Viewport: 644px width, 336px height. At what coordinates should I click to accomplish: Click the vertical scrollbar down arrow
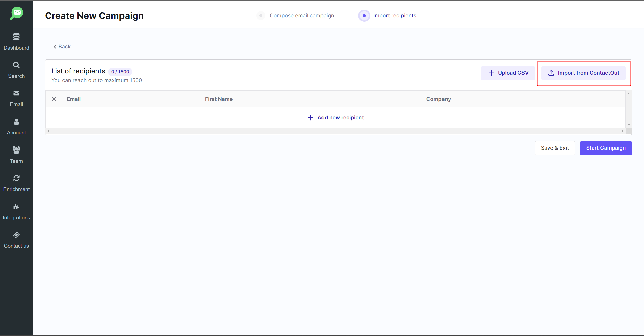coord(628,125)
